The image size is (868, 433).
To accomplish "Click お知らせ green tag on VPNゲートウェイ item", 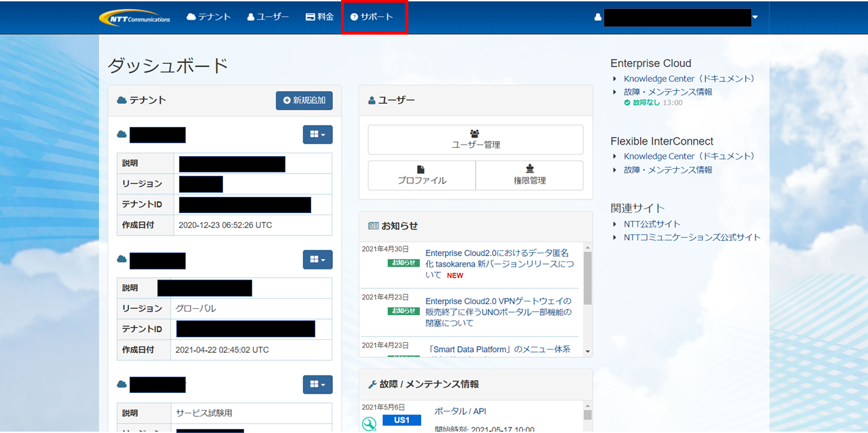I will [403, 311].
